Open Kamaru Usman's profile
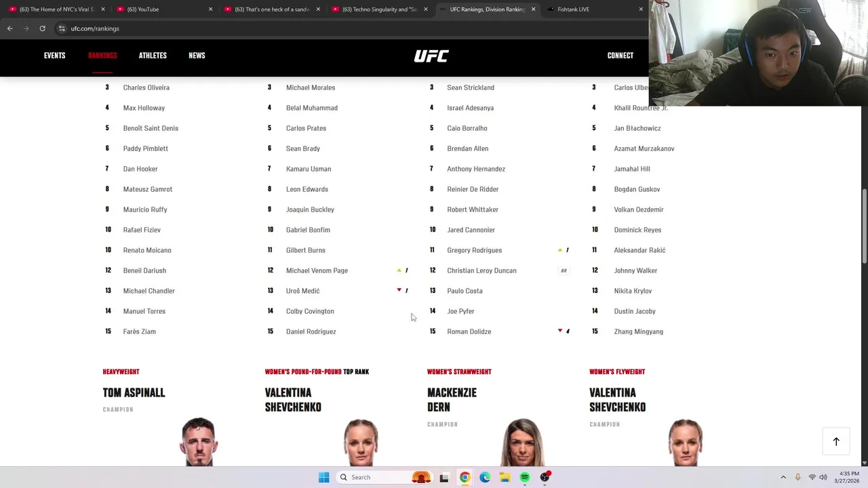The width and height of the screenshot is (868, 488). click(309, 169)
